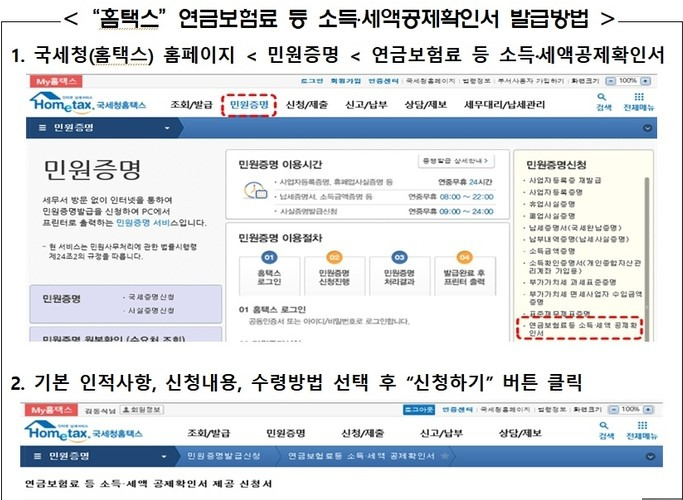Viewport: 683px width, 500px height.
Task: Click the 민원증명신청 list scrollbar
Action: [646, 259]
